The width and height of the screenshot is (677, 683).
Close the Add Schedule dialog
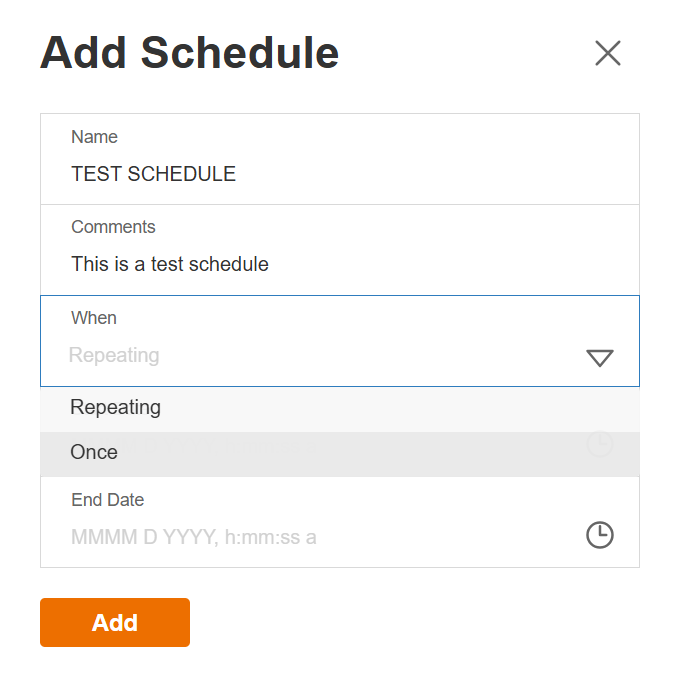tap(608, 53)
